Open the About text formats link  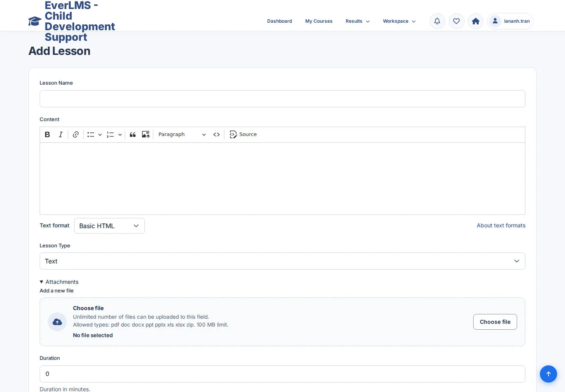pyautogui.click(x=501, y=225)
